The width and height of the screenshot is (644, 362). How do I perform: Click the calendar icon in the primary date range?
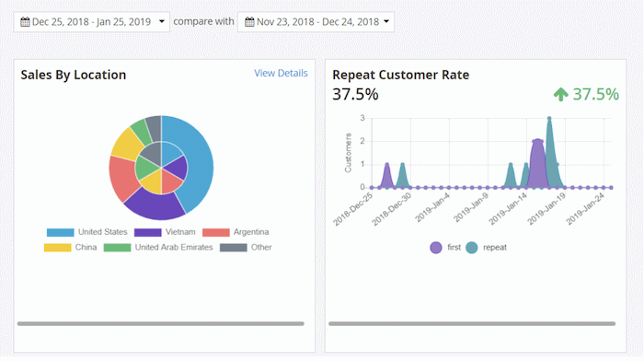click(x=25, y=22)
